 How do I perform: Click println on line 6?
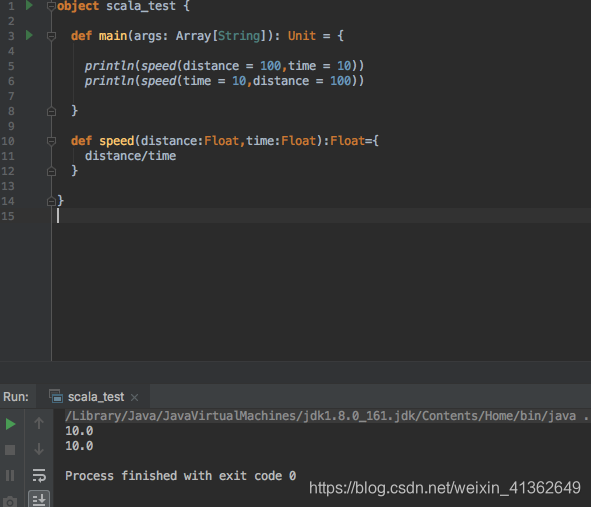coord(109,81)
